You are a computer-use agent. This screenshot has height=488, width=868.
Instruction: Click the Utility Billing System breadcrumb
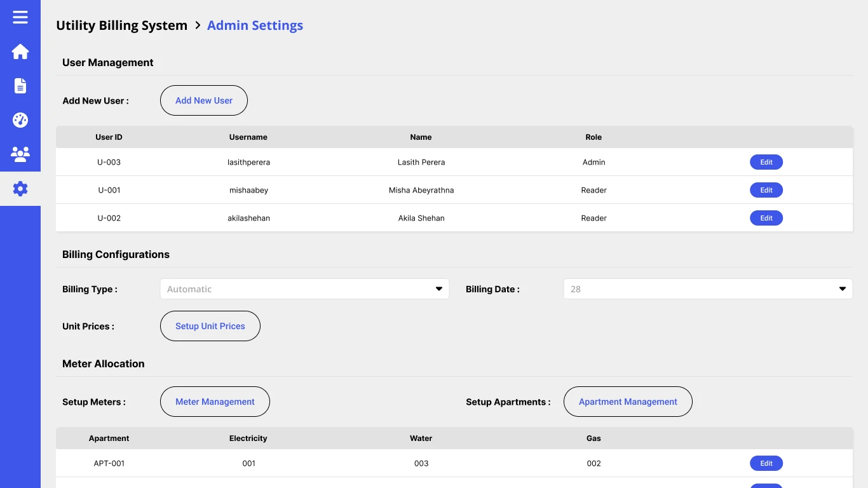pos(122,25)
